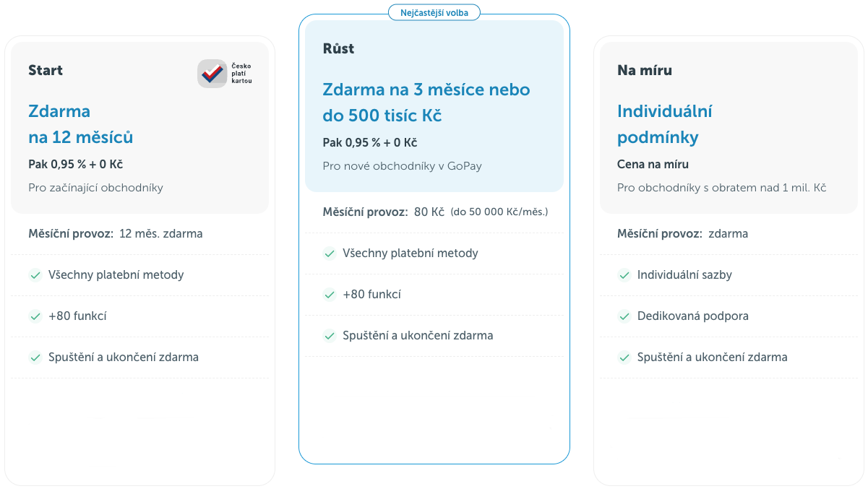Open the Start plan heading
The height and width of the screenshot is (494, 868).
tap(46, 70)
